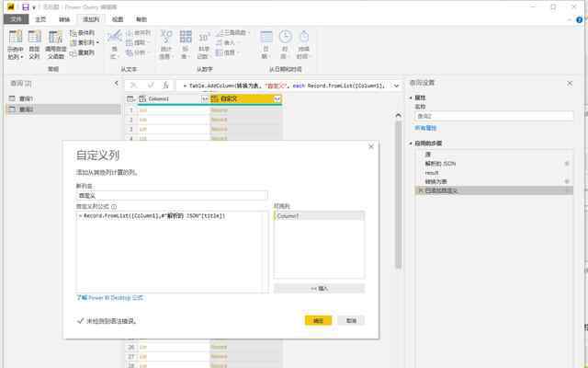Switch to the 转换 ribbon tab
Viewport: 588px width, 368px height.
coord(63,18)
